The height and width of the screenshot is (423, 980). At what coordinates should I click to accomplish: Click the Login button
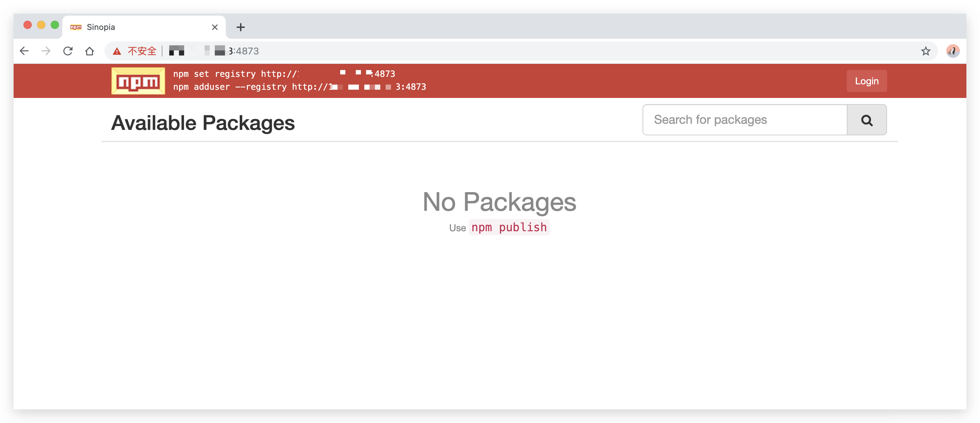tap(868, 81)
